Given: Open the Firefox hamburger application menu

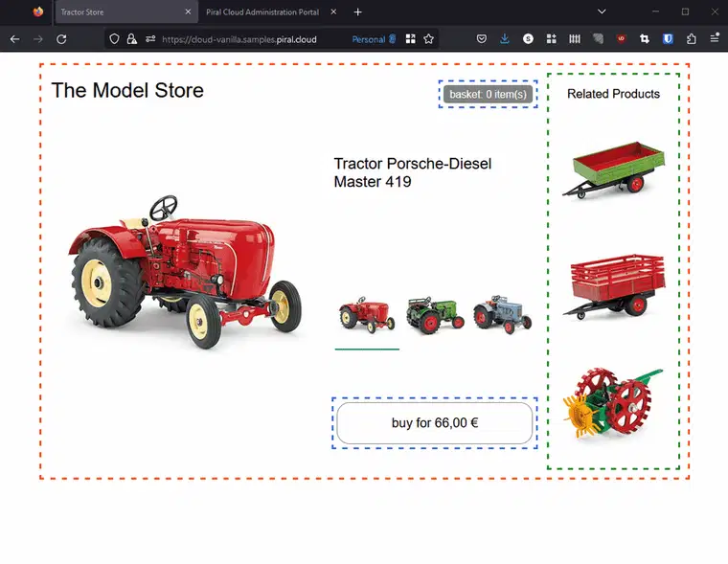Looking at the screenshot, I should pyautogui.click(x=715, y=38).
